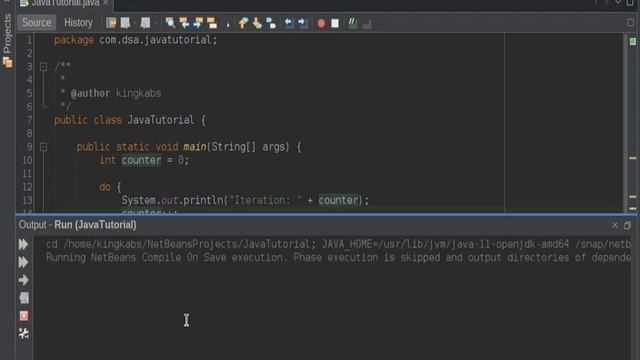Jump to Previous Bookmark icon

pyautogui.click(x=243, y=23)
